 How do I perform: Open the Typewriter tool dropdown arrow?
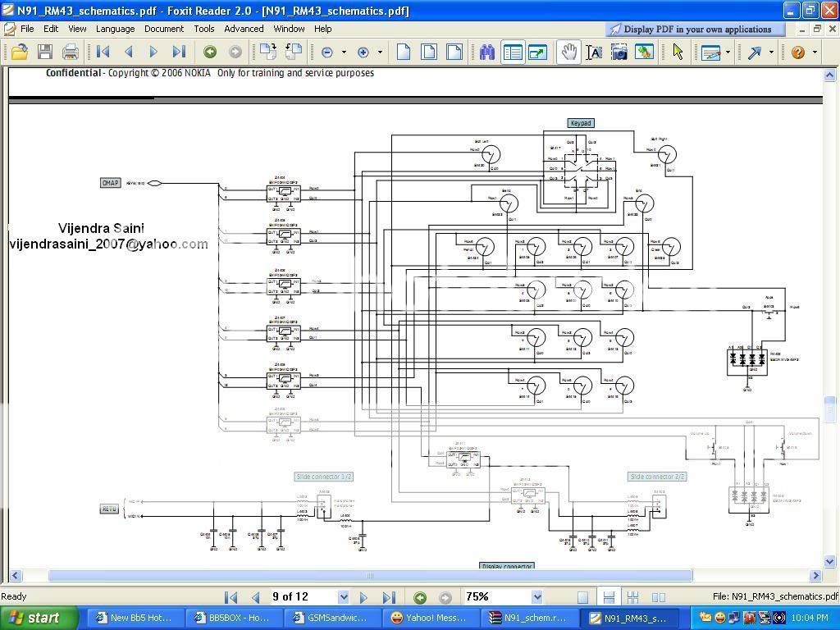(x=728, y=52)
